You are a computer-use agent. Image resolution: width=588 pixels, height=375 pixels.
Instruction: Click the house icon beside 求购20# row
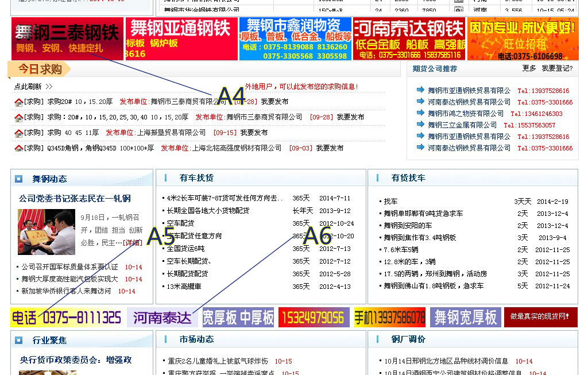tap(19, 102)
